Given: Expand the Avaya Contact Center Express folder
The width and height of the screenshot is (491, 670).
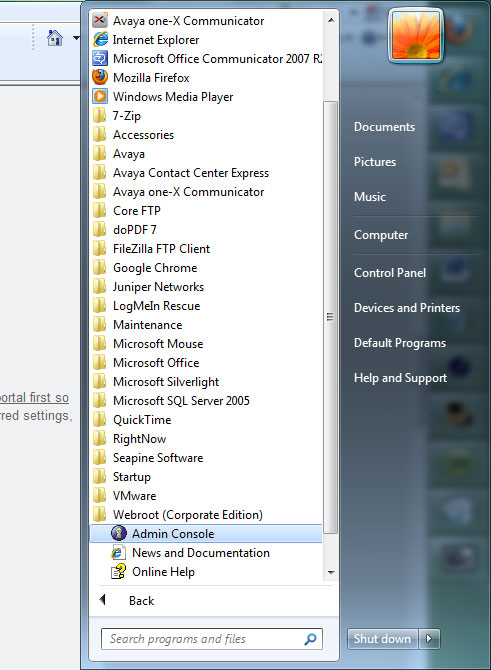Looking at the screenshot, I should coord(191,173).
